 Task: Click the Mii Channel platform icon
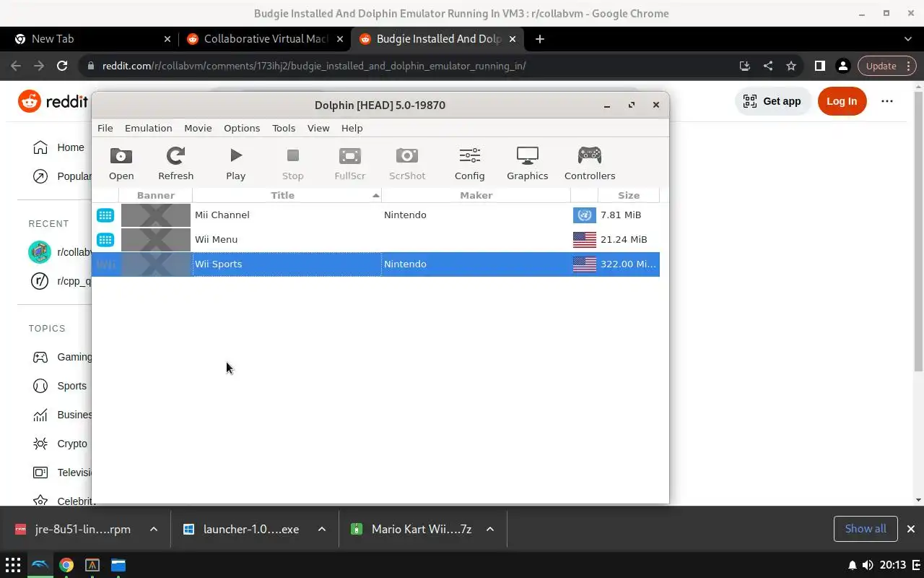click(105, 215)
